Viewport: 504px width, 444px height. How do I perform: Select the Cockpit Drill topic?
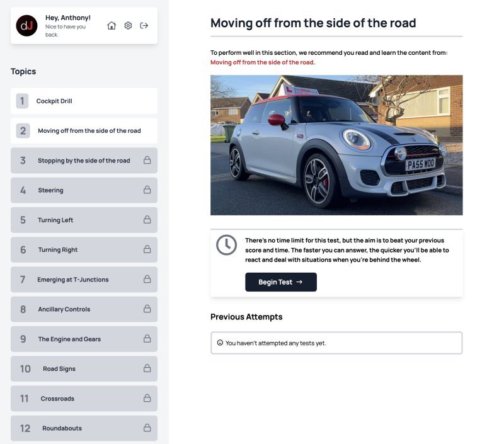[84, 101]
